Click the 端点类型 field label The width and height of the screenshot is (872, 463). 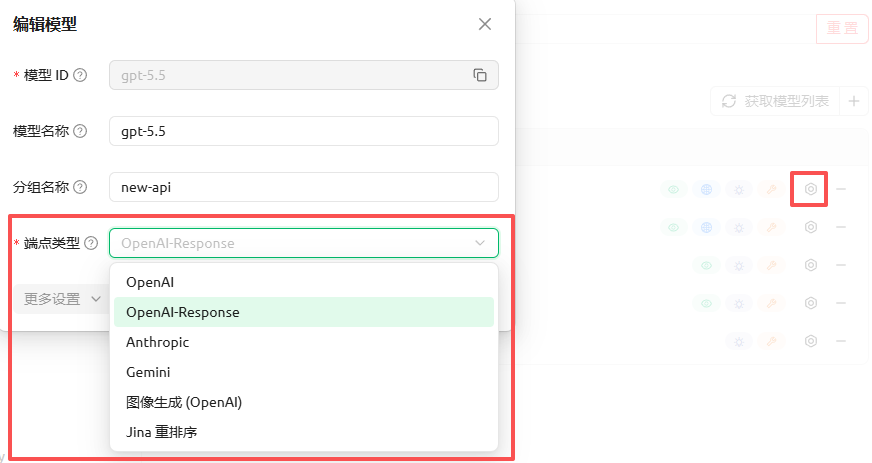[52, 243]
